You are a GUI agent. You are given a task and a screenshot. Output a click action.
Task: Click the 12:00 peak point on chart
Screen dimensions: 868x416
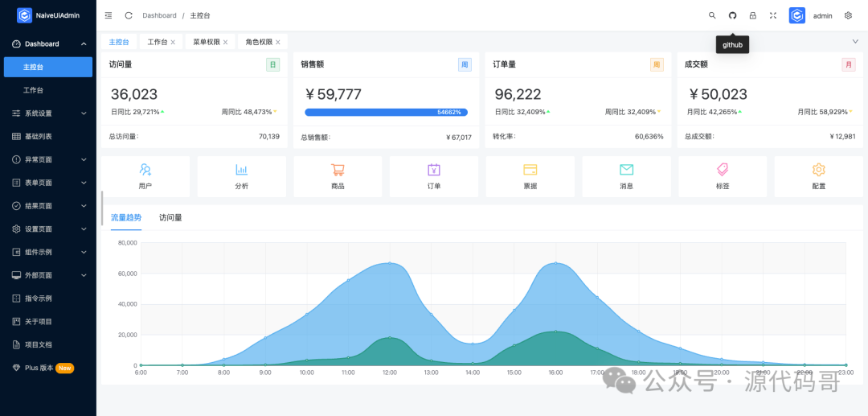tap(390, 263)
